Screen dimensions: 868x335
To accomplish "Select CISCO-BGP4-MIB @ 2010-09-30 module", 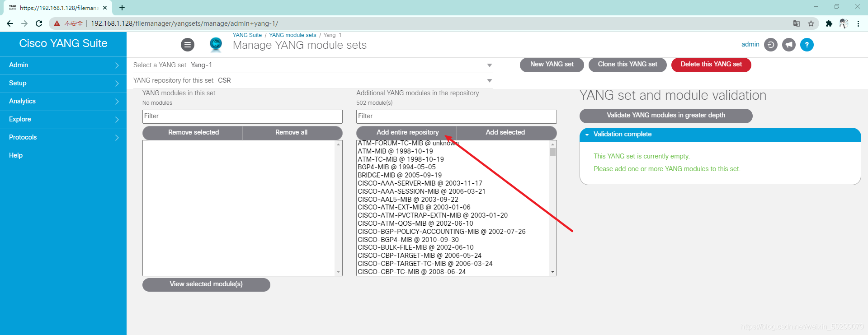I will pos(453,240).
